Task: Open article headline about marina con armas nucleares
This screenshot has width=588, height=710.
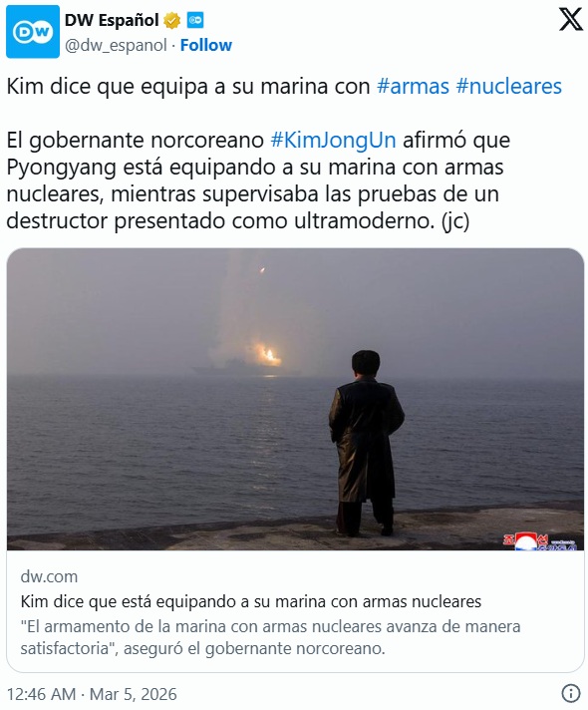Action: [251, 601]
